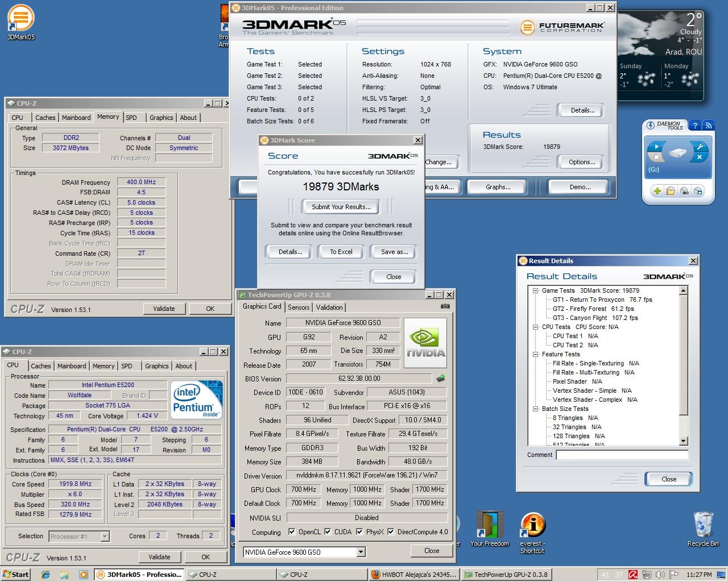
Task: Click Close in the 3DMark Score dialog
Action: (394, 277)
